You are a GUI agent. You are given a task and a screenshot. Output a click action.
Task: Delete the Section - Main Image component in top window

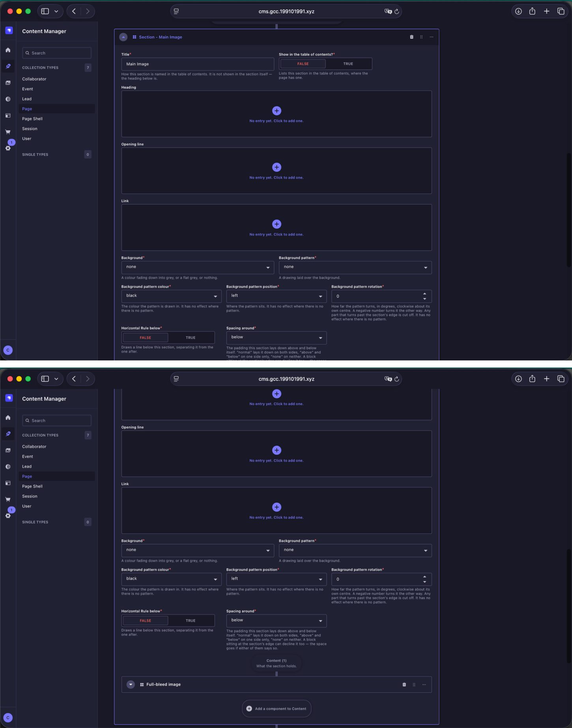coord(411,37)
